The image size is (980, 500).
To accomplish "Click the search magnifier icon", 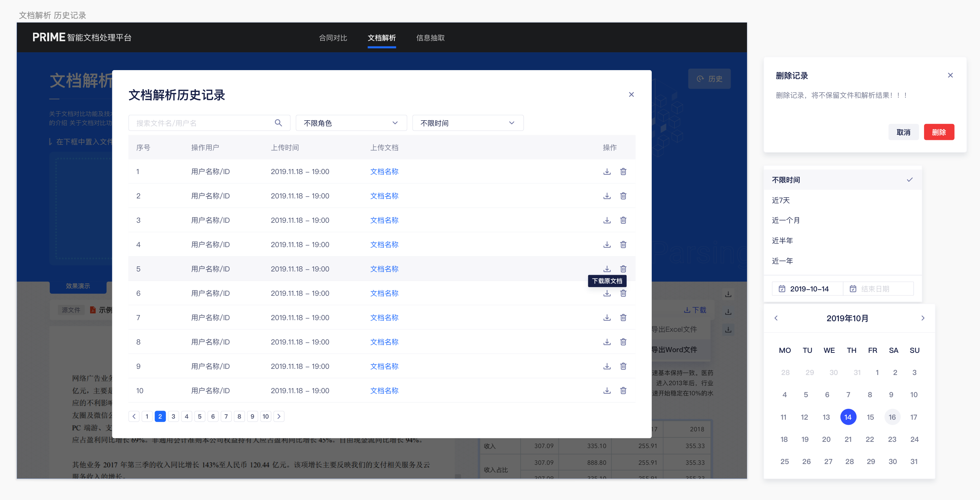I will pos(278,123).
